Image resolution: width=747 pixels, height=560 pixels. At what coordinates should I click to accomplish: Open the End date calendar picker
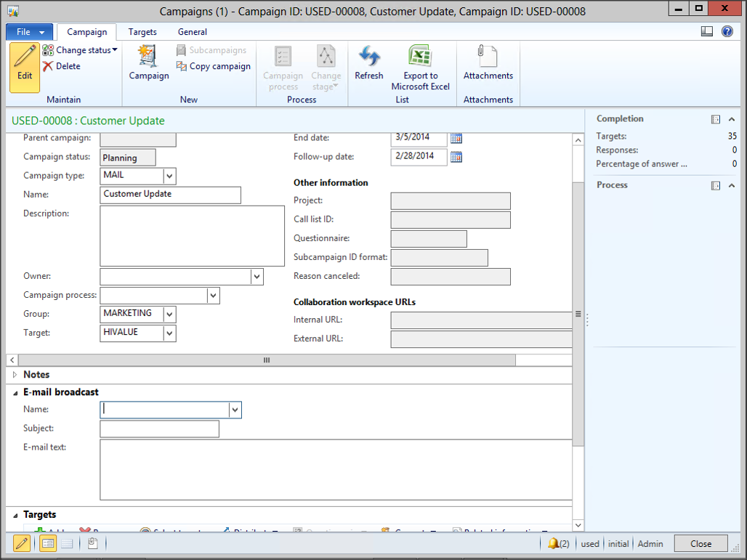coord(456,137)
